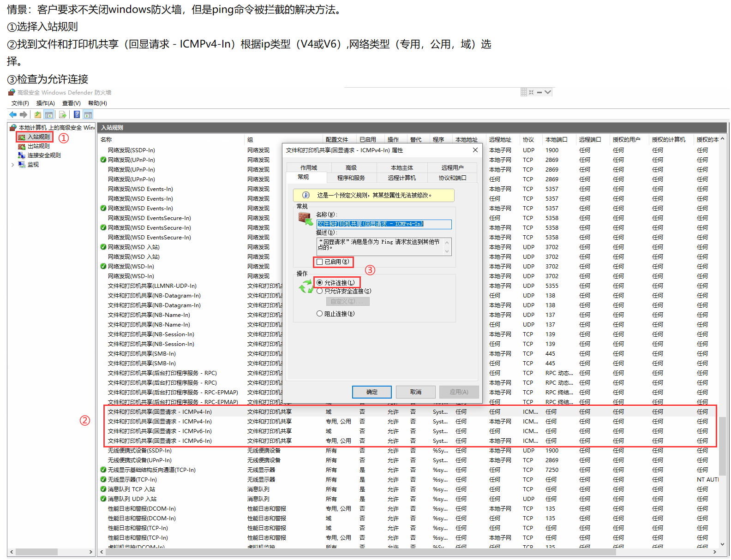Click the up arrow of the rules list scrollbar
The image size is (731, 560).
pos(722,139)
